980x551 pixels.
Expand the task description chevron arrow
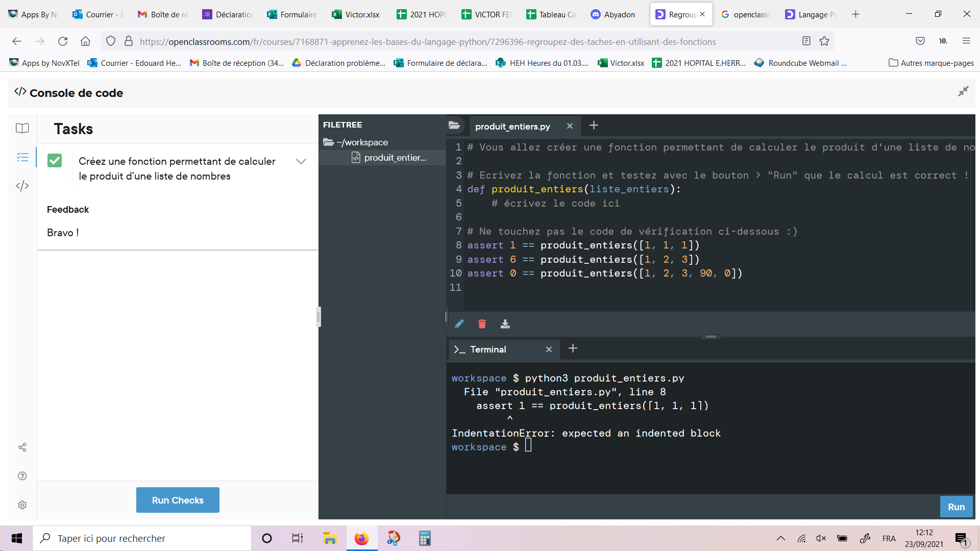pos(303,161)
